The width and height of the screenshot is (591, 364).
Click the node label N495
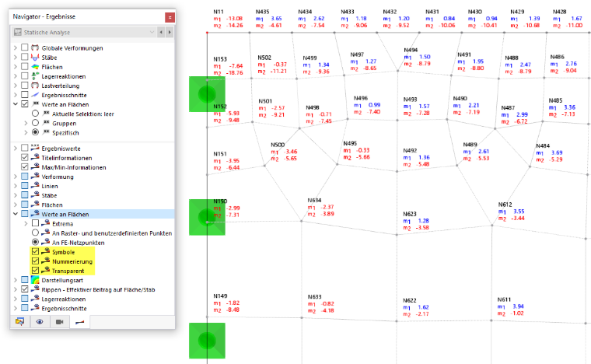pyautogui.click(x=349, y=143)
